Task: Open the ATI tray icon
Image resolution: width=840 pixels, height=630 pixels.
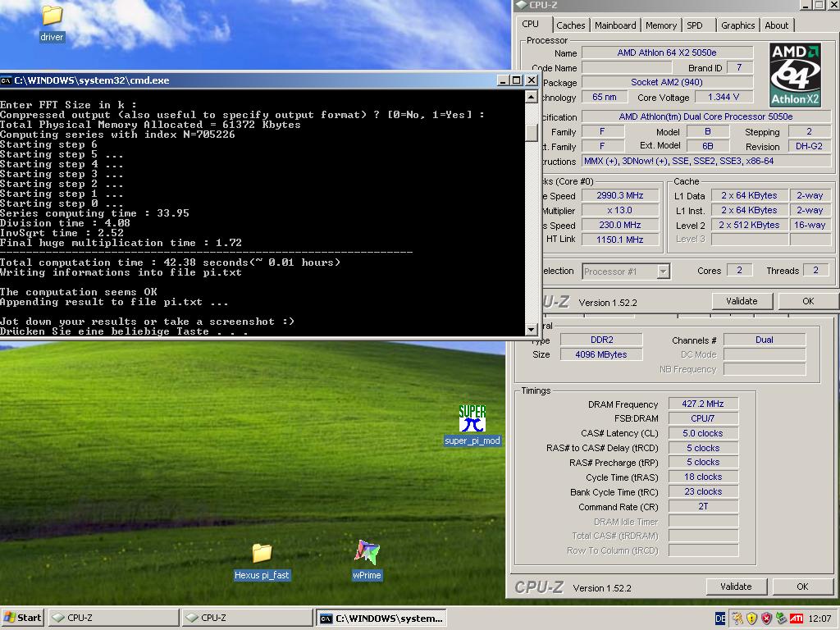Action: click(x=797, y=619)
